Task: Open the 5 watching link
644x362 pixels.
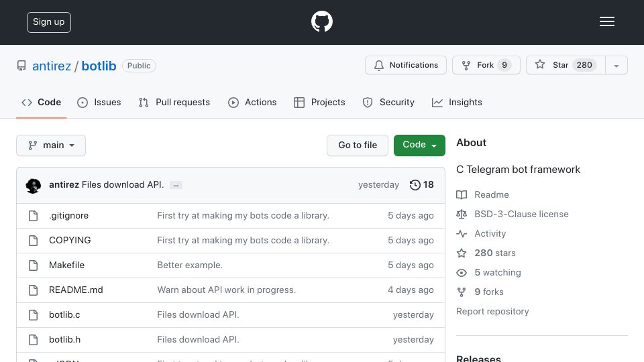Action: coord(498,273)
